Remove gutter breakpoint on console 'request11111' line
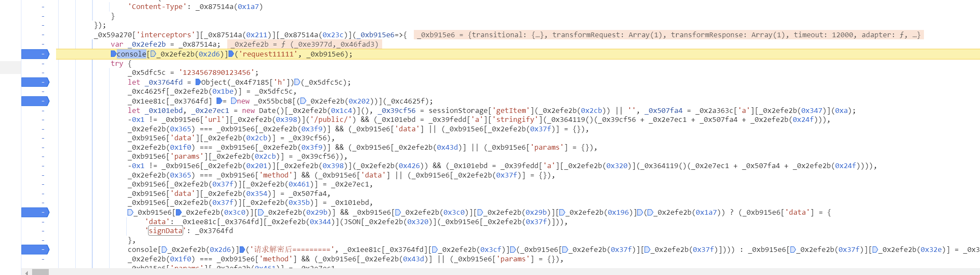This screenshot has width=980, height=275. pos(35,54)
